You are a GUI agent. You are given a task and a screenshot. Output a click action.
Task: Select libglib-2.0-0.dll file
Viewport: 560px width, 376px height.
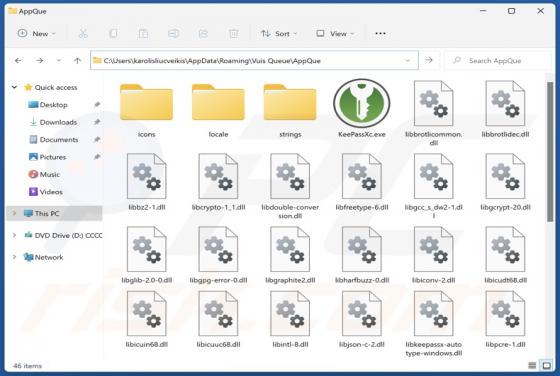click(146, 255)
